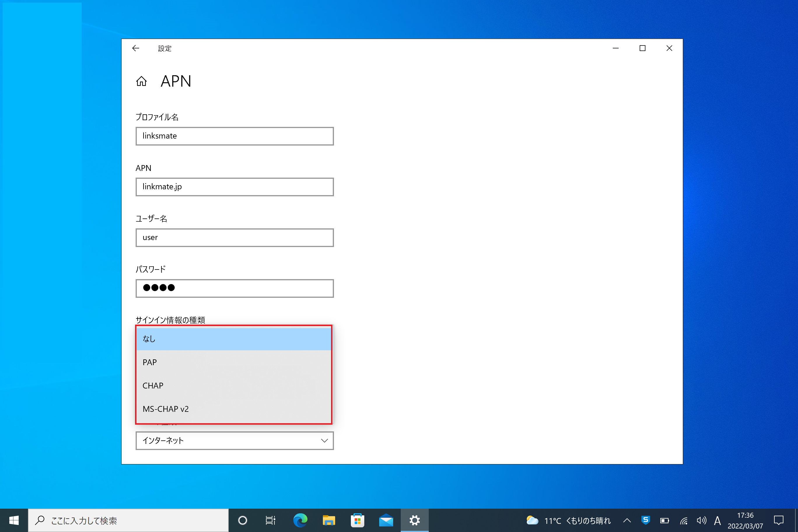Open the Mail app from the taskbar
Screen dimensions: 798x532
pyautogui.click(x=386, y=520)
